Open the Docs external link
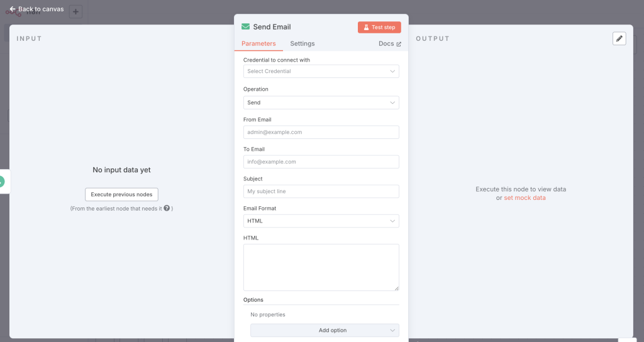This screenshot has height=342, width=644. coord(389,44)
